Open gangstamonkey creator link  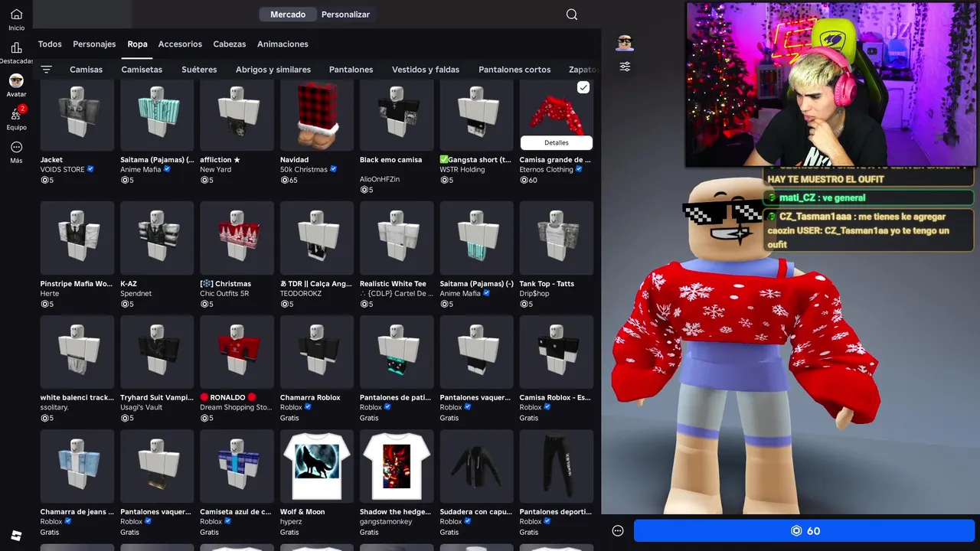tap(386, 522)
